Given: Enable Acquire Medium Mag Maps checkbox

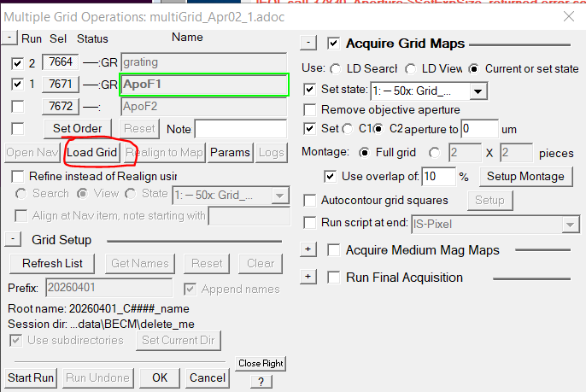Looking at the screenshot, I should (x=333, y=250).
